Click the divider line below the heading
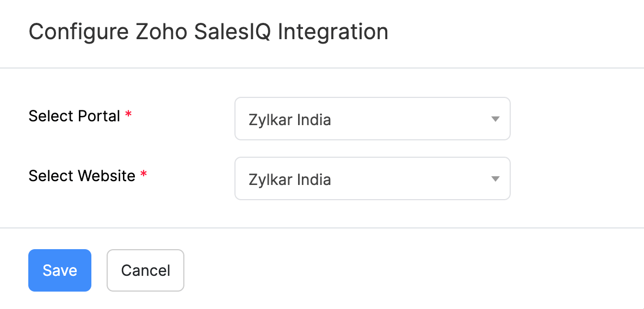644x309 pixels. click(x=322, y=68)
